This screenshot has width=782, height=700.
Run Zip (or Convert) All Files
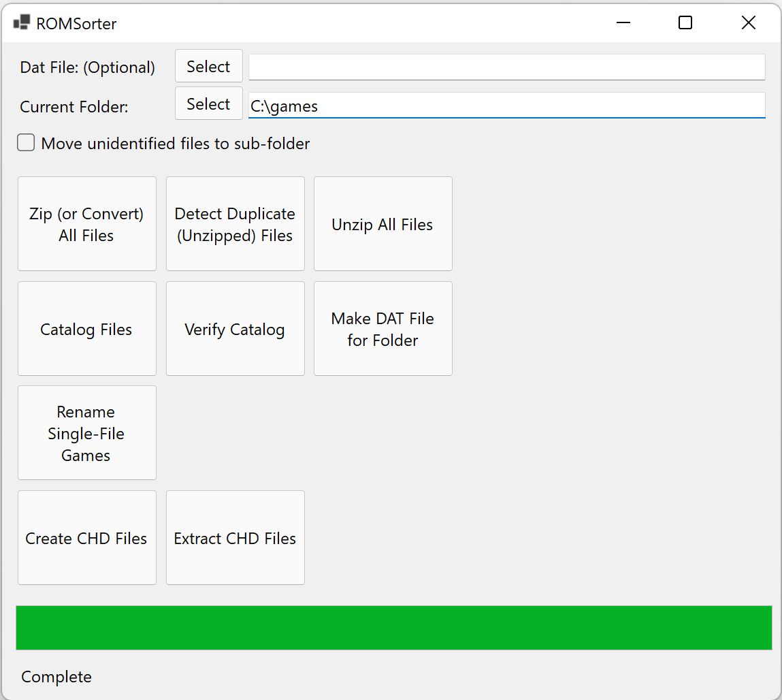pos(86,224)
